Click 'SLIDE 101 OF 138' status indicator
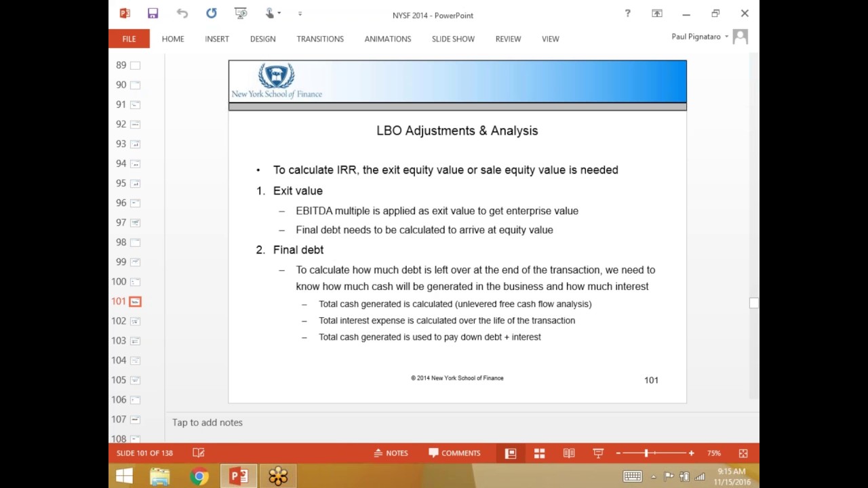868x488 pixels. 144,453
